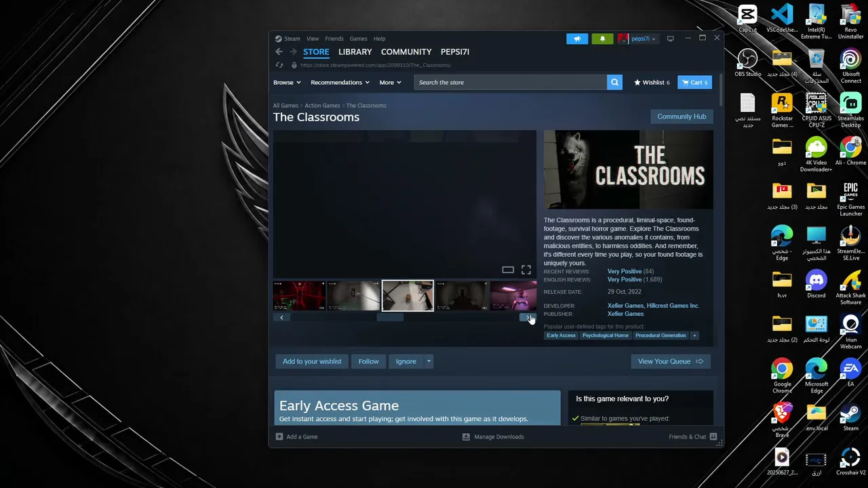Open the Procedural Generation tag
868x488 pixels.
[660, 335]
